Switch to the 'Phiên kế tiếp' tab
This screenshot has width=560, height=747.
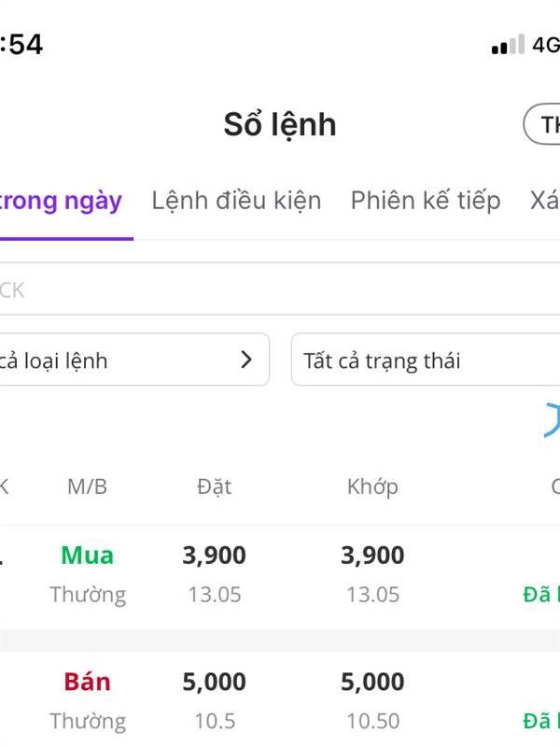click(426, 200)
